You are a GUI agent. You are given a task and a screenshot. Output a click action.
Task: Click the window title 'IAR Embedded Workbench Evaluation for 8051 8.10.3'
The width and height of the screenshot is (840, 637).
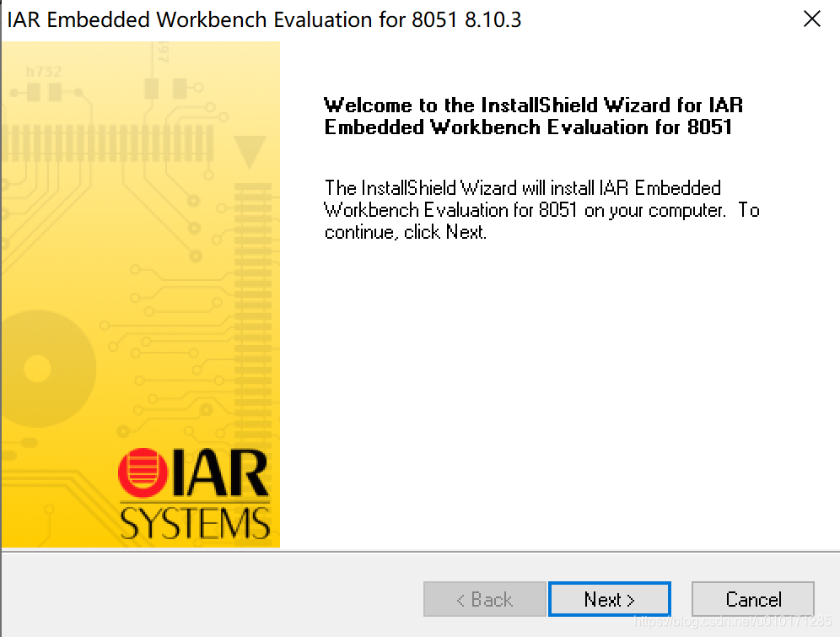tap(264, 19)
